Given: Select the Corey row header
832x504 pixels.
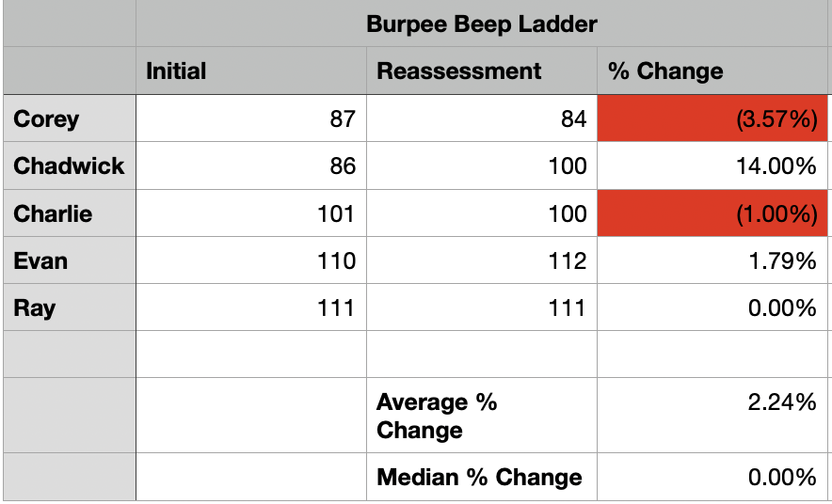Looking at the screenshot, I should (70, 118).
